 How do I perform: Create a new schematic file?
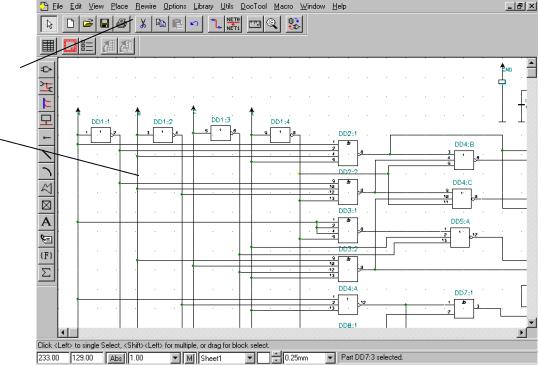[70, 24]
